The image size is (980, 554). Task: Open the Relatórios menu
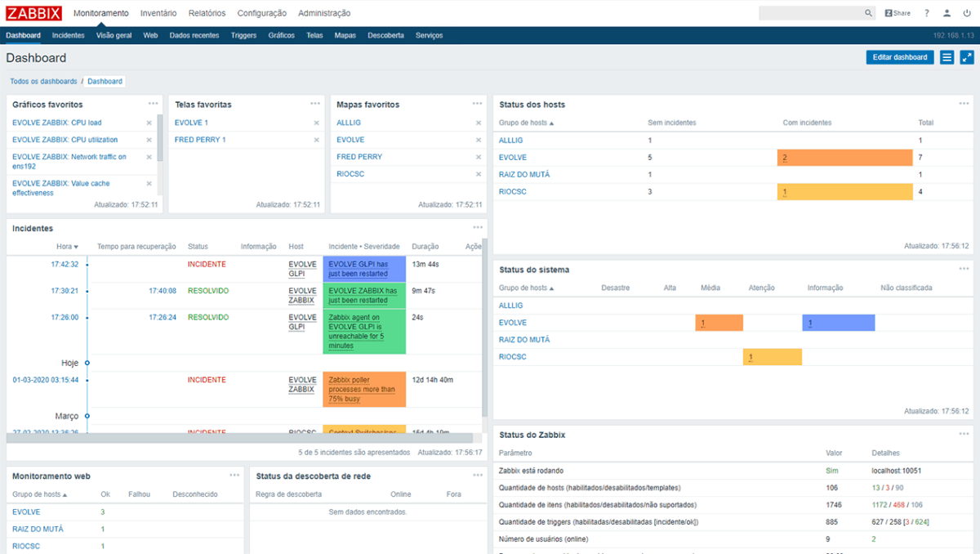pyautogui.click(x=207, y=13)
